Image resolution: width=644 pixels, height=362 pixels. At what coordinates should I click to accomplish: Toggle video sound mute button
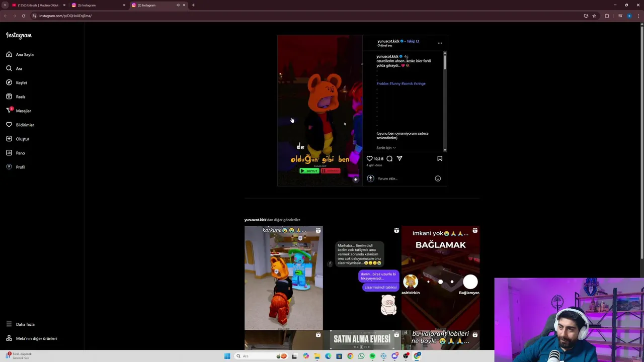pyautogui.click(x=356, y=179)
